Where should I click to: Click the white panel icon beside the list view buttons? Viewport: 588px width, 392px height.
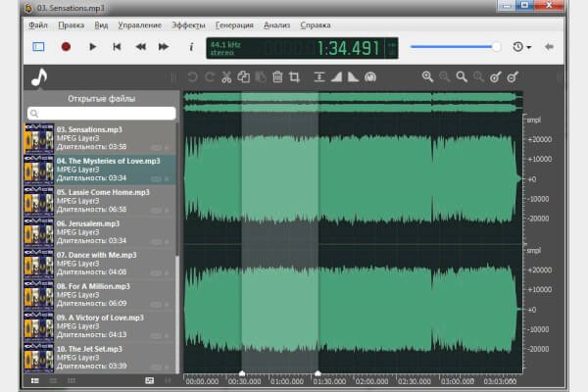tap(149, 381)
